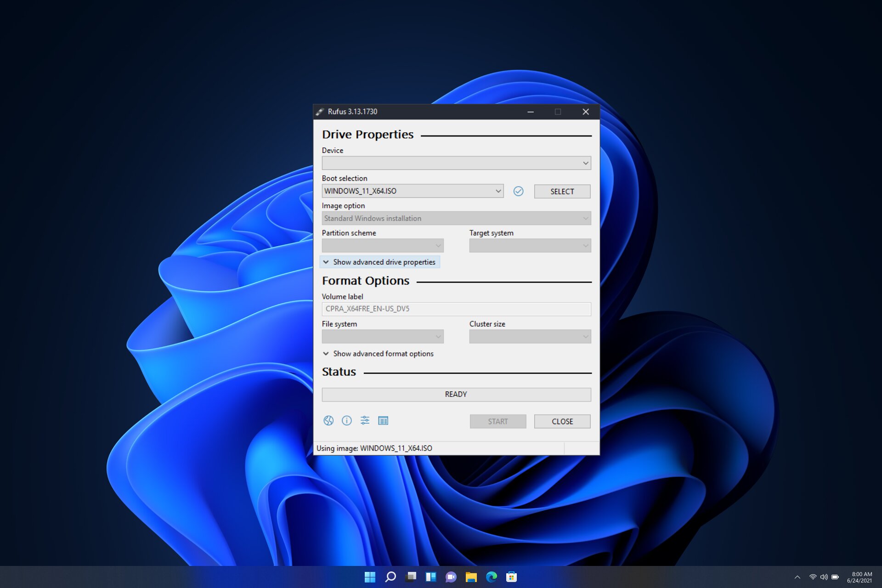Open the Partition scheme dropdown
The image size is (882, 588).
tap(383, 245)
